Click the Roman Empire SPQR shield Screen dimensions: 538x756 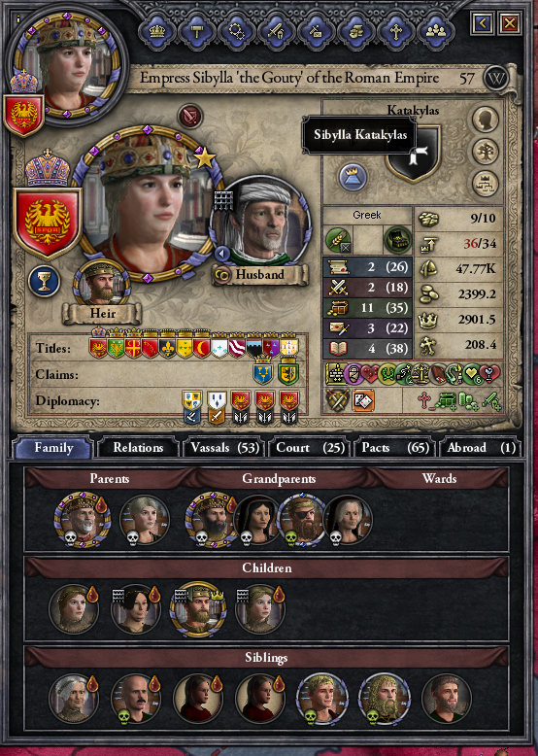(48, 223)
